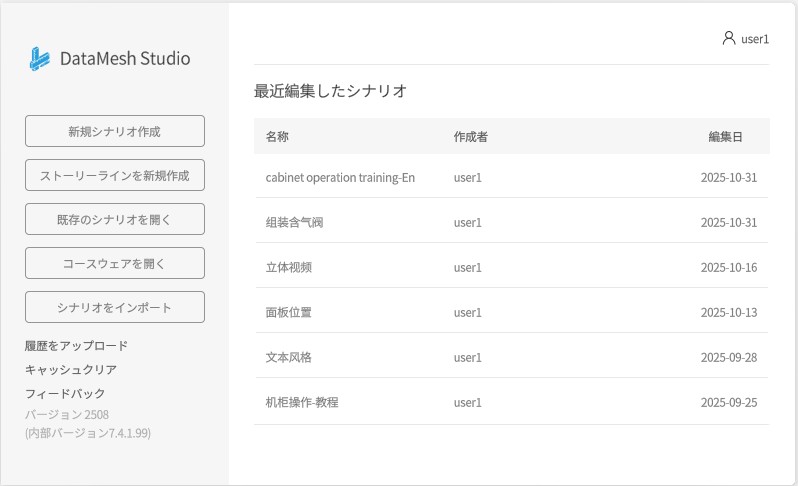Click ストーリーラインを新規作成 button
798x486 pixels.
(115, 175)
